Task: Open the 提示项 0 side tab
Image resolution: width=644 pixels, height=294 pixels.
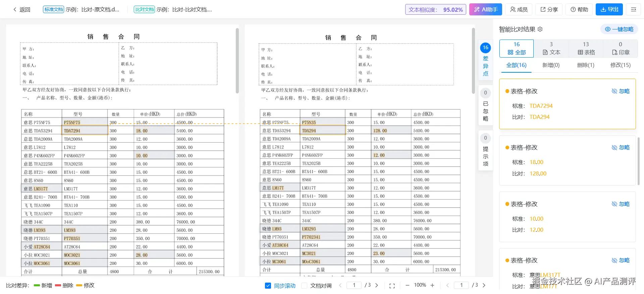Action: [x=485, y=151]
